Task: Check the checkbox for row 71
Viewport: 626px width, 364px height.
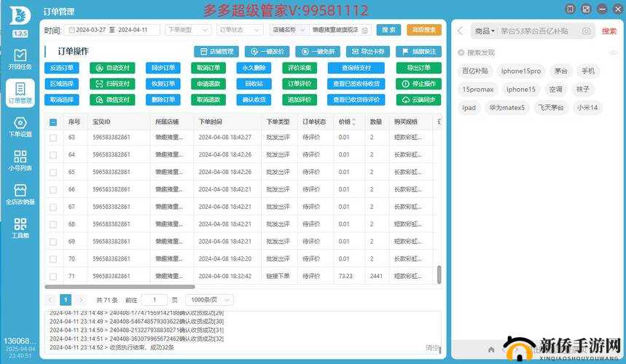Action: (53, 277)
